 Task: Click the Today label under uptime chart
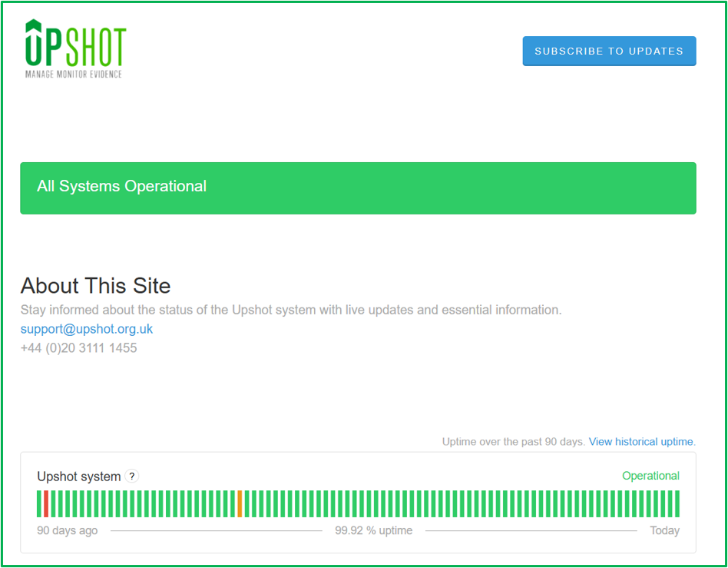665,530
